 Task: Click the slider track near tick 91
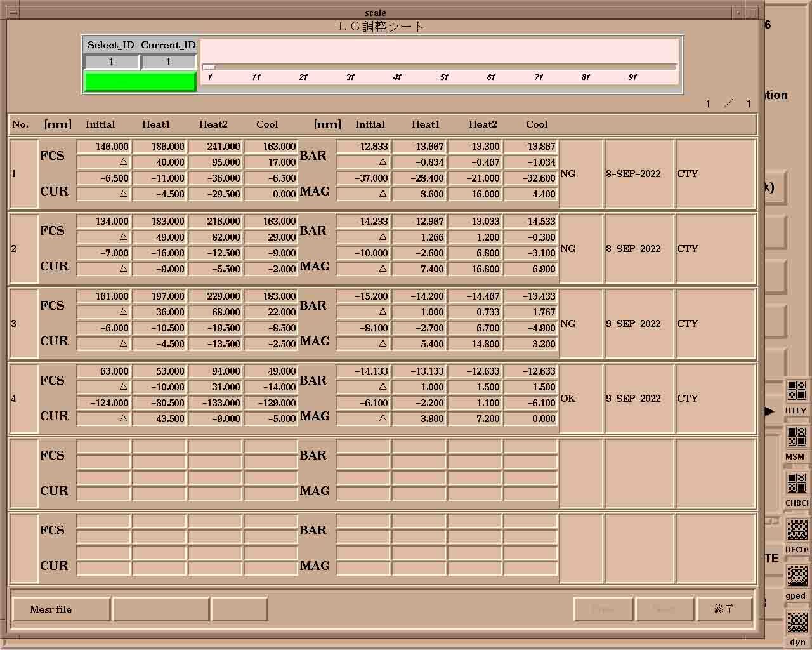(632, 67)
